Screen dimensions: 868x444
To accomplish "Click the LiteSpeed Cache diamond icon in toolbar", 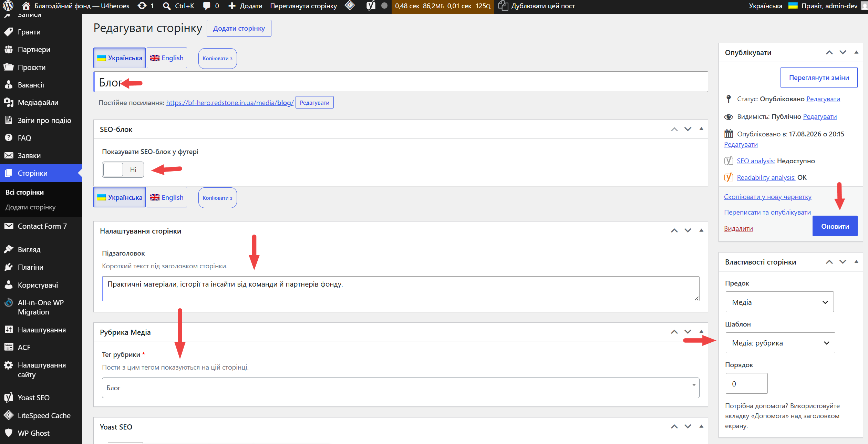I will click(x=350, y=6).
